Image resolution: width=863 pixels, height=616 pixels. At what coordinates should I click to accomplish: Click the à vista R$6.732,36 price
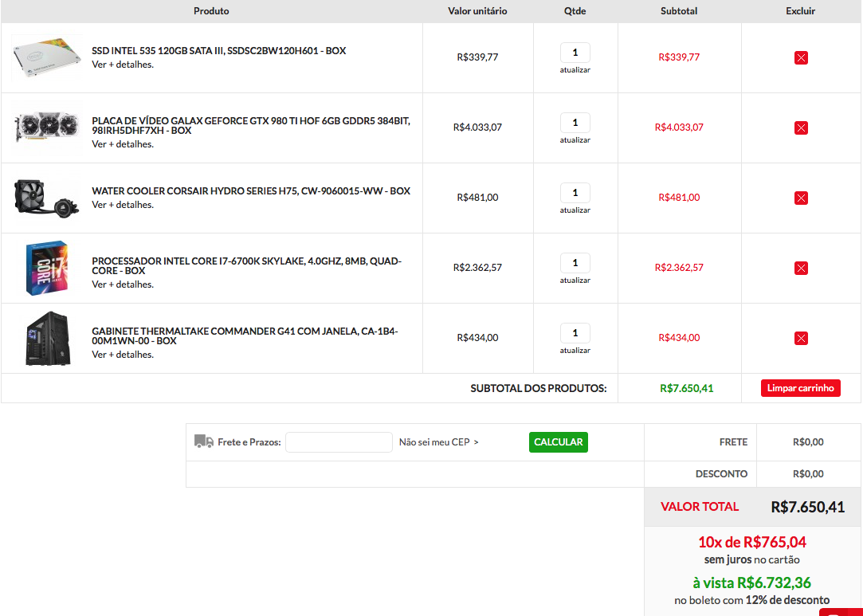click(751, 583)
